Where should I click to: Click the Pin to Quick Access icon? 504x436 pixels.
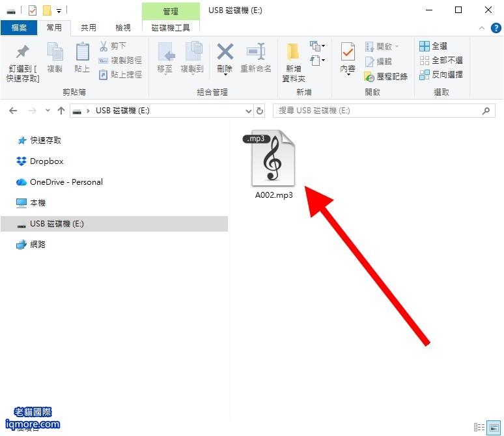pos(23,52)
